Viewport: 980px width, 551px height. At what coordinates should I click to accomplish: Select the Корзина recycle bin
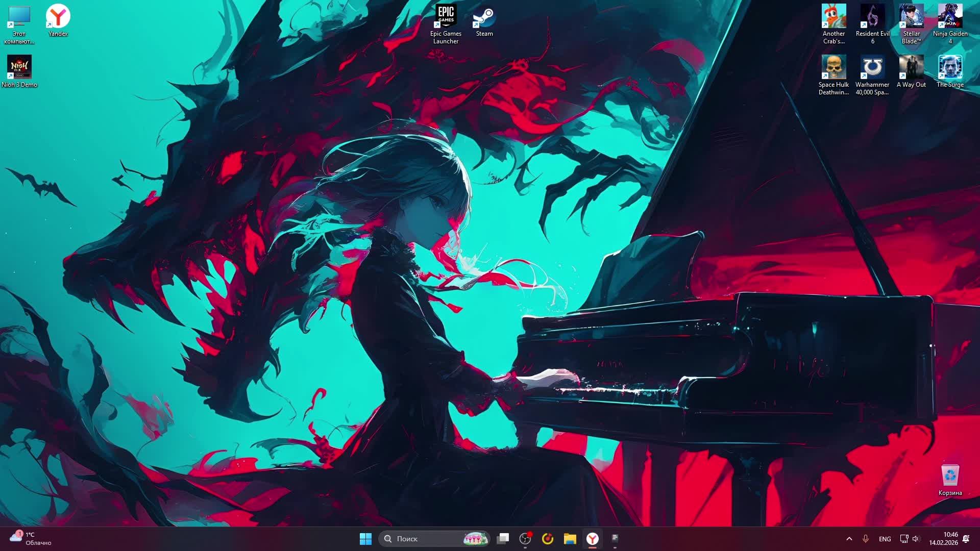[x=950, y=476]
